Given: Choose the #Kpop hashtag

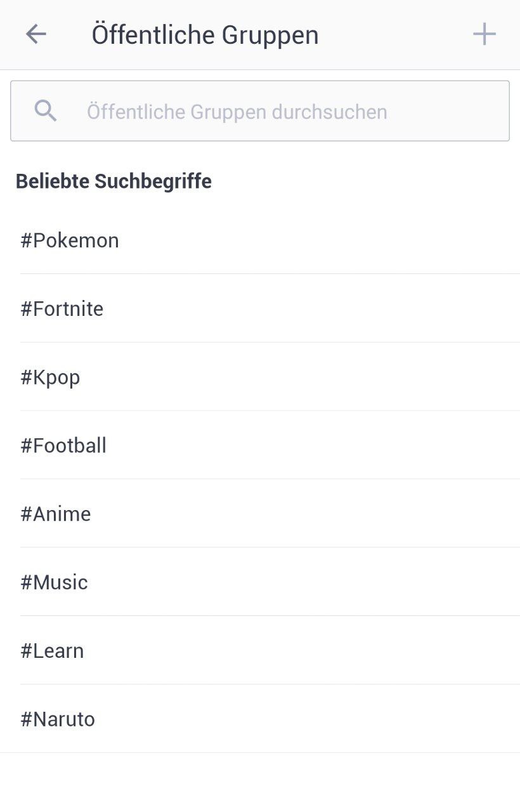Looking at the screenshot, I should click(x=260, y=377).
